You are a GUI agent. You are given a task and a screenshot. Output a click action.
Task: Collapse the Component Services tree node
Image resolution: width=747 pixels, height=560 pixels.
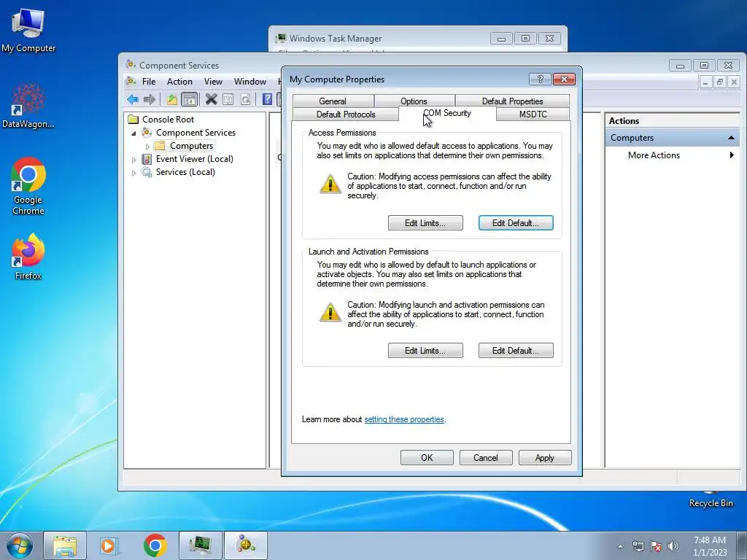(134, 133)
